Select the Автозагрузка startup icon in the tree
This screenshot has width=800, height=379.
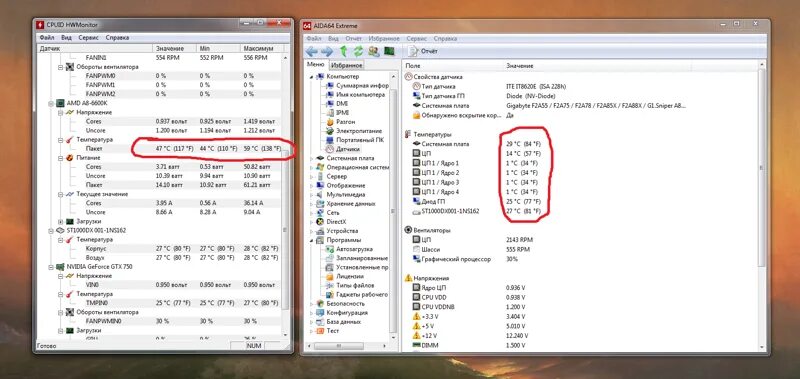coord(329,249)
